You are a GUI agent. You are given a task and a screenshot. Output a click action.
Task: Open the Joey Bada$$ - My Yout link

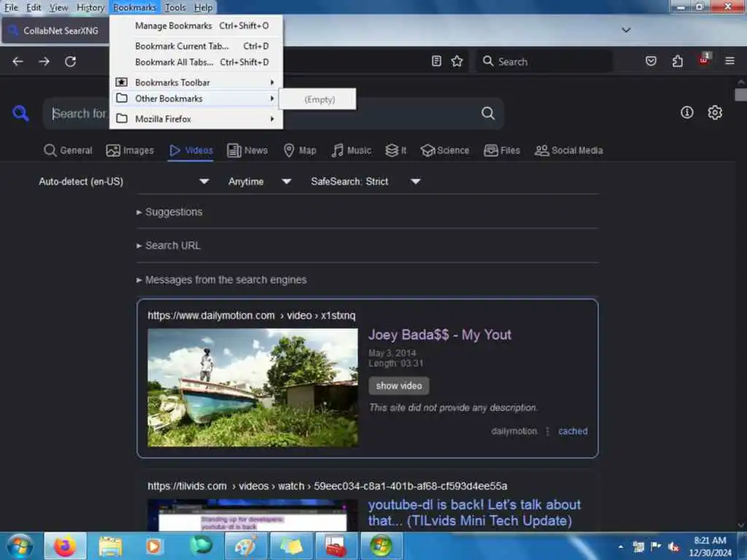(x=439, y=335)
